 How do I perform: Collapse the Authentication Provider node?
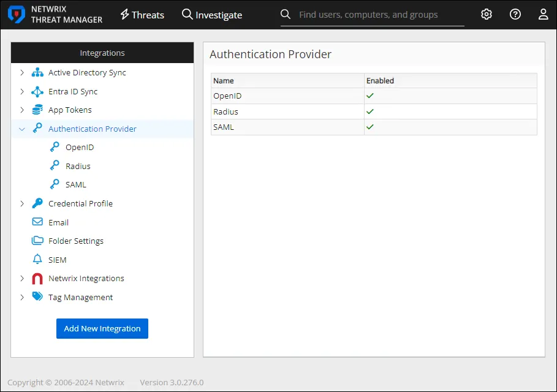pos(22,129)
